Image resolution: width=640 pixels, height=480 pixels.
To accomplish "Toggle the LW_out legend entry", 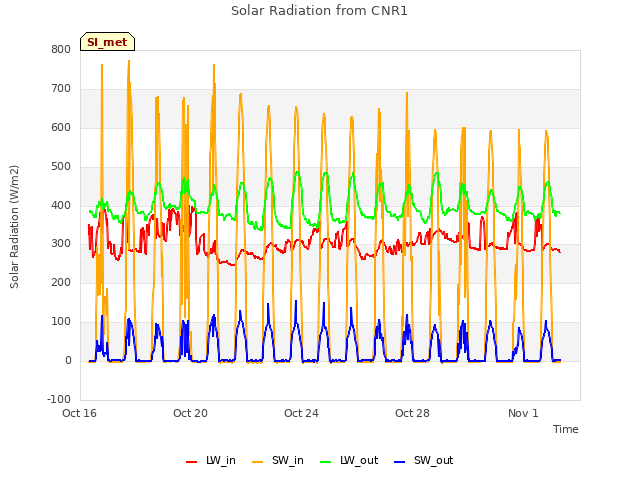I will click(349, 460).
